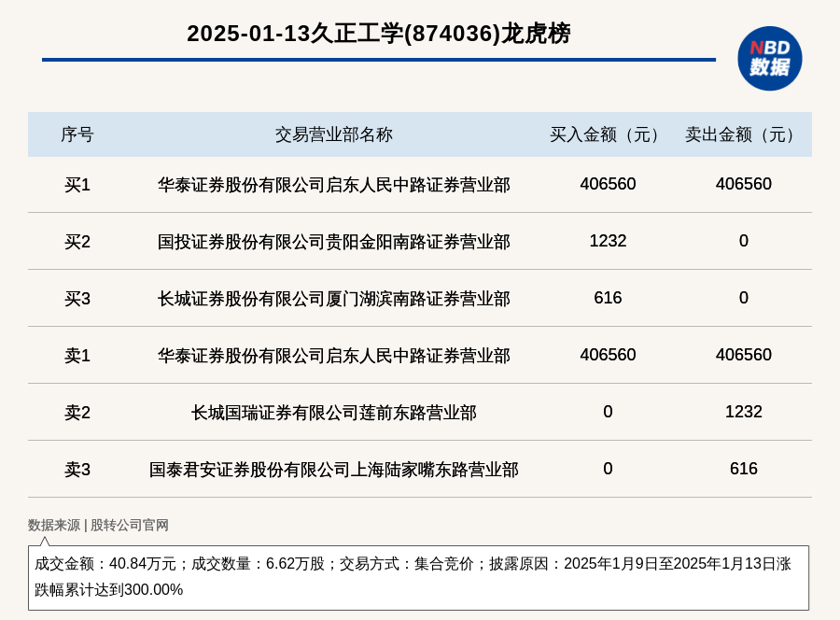Click buy amount 406560 in 买1 row

608,184
